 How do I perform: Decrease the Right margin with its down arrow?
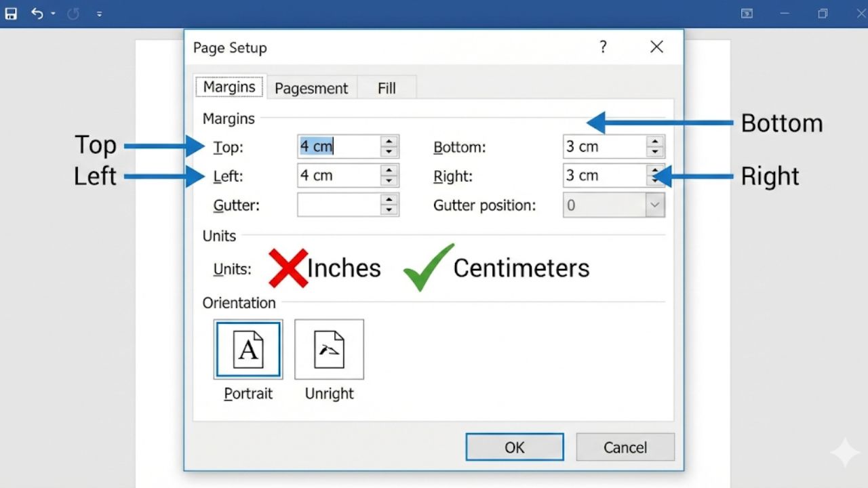654,180
